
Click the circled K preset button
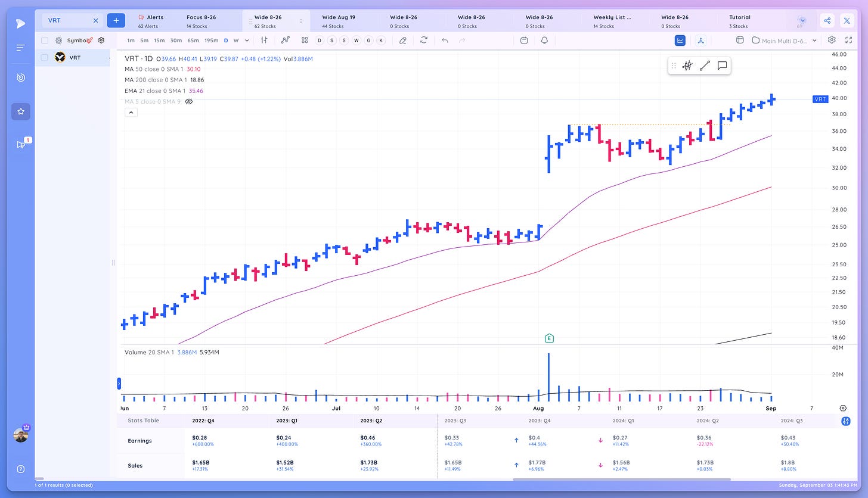click(x=381, y=41)
